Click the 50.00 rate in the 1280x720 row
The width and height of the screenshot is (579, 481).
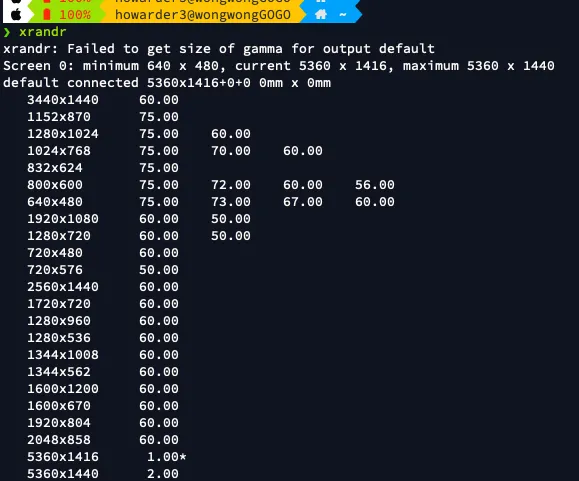coord(231,236)
